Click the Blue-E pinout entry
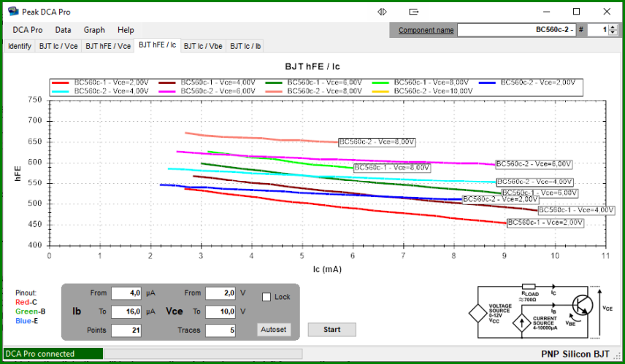The width and height of the screenshot is (625, 364). coord(27,321)
